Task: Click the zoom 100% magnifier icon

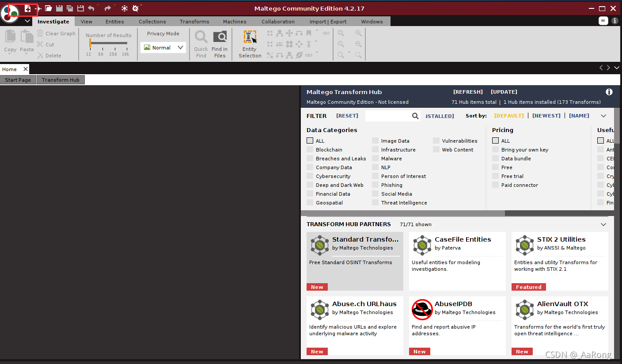Action: tap(341, 44)
